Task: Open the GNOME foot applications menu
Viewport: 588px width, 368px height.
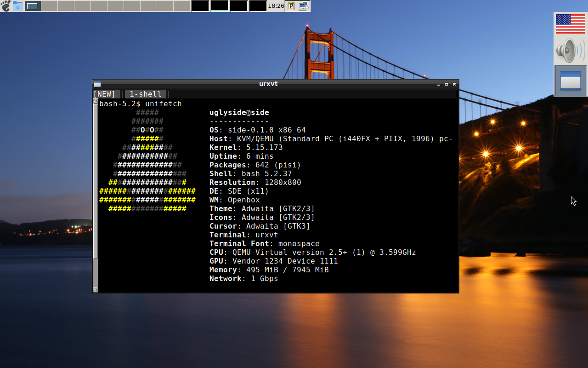Action: (6, 6)
